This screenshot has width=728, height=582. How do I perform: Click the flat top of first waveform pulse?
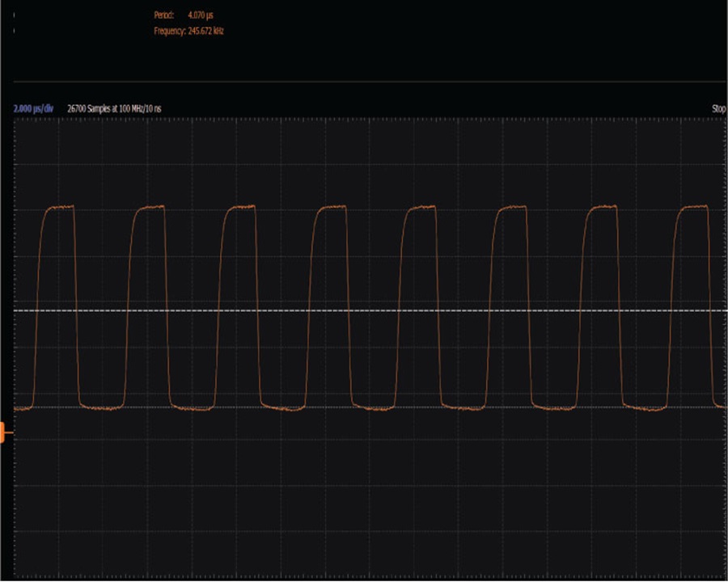(61, 207)
